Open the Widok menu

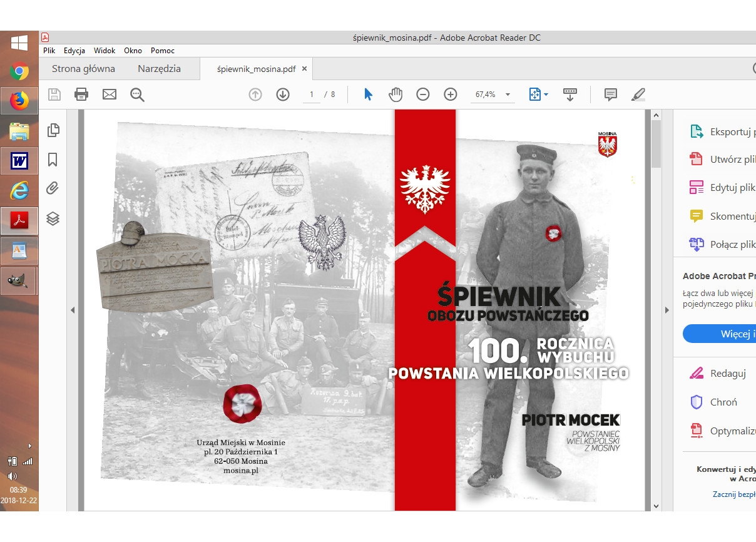coord(105,51)
